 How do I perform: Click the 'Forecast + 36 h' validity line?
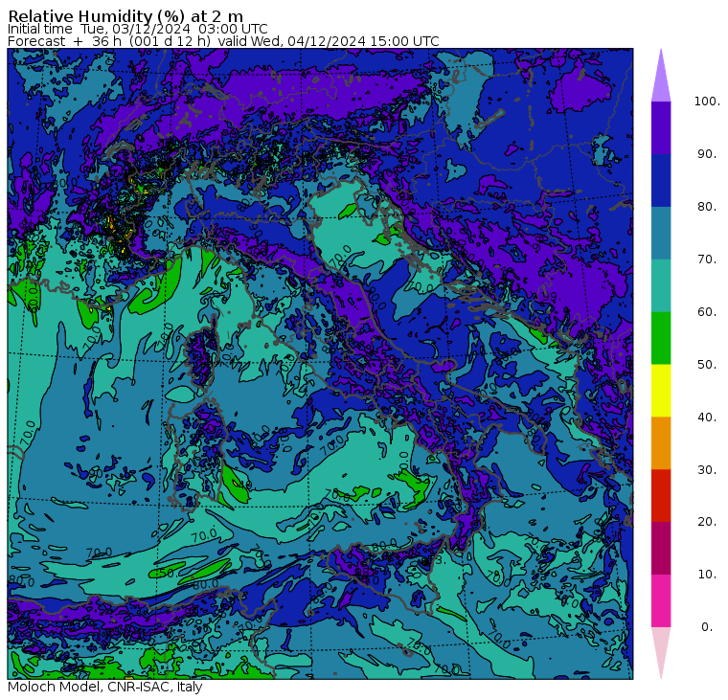(223, 41)
